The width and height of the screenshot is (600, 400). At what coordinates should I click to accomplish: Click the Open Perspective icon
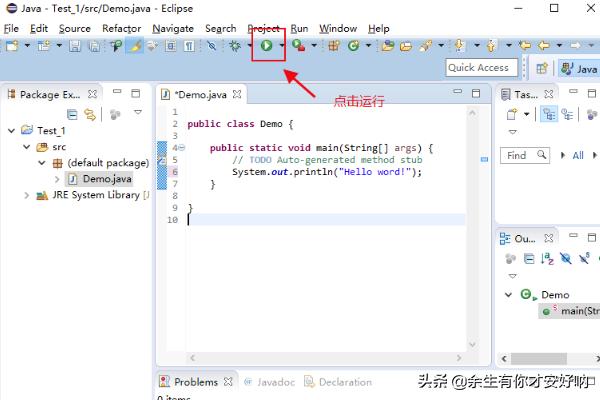(542, 69)
